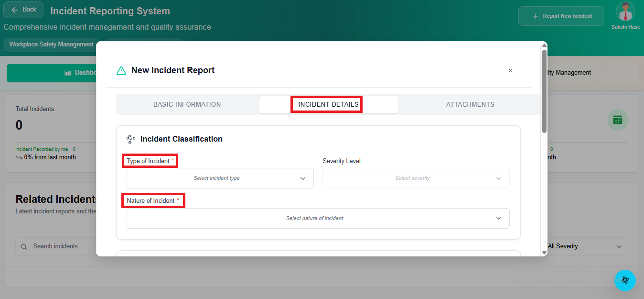Expand the Severity Level dropdown
644x299 pixels.
tap(416, 178)
